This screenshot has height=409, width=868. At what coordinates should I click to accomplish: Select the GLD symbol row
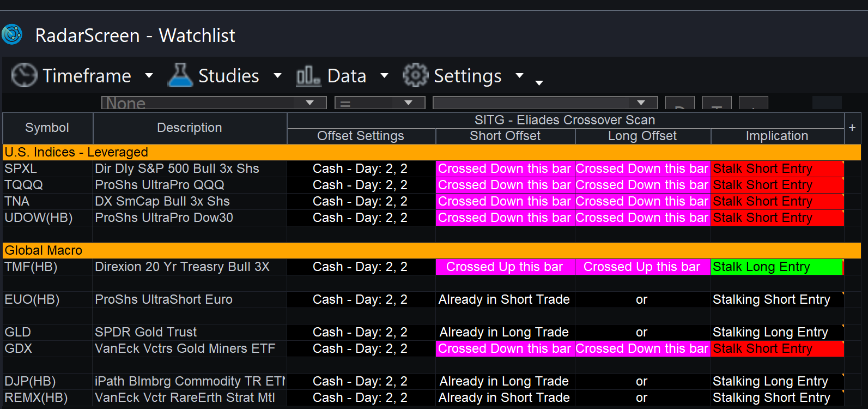[18, 332]
